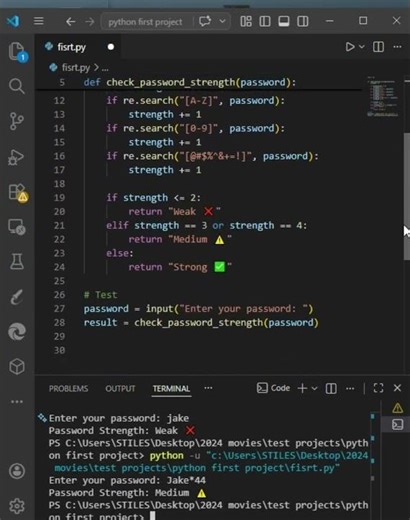
Task: Toggle the bottom panel visibility
Action: [x=284, y=22]
